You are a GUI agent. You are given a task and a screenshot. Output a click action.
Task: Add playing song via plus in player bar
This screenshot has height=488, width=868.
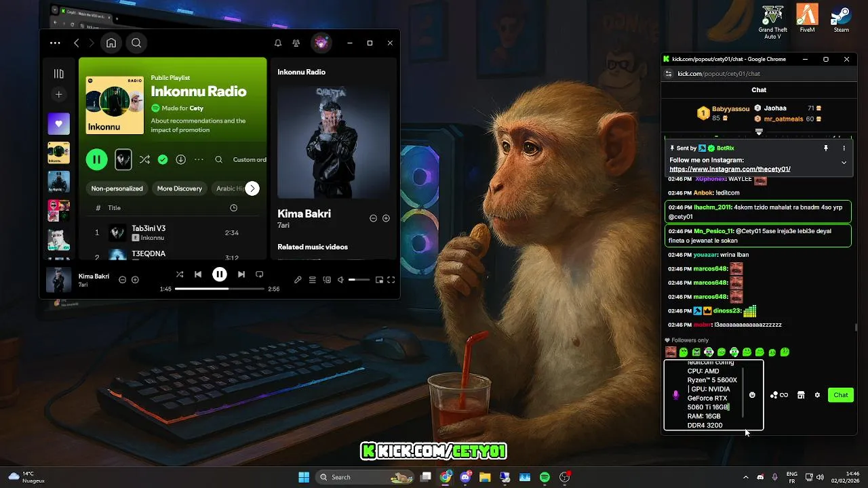pyautogui.click(x=135, y=280)
